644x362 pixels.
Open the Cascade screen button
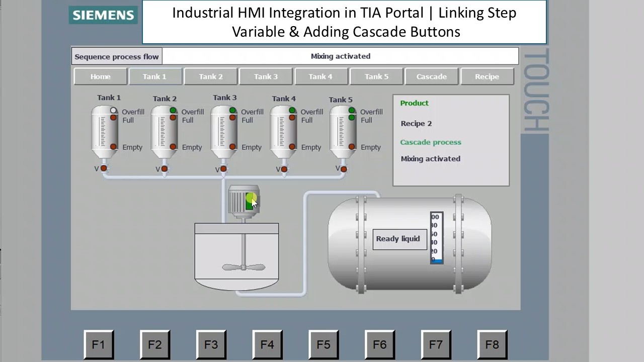[x=431, y=76]
